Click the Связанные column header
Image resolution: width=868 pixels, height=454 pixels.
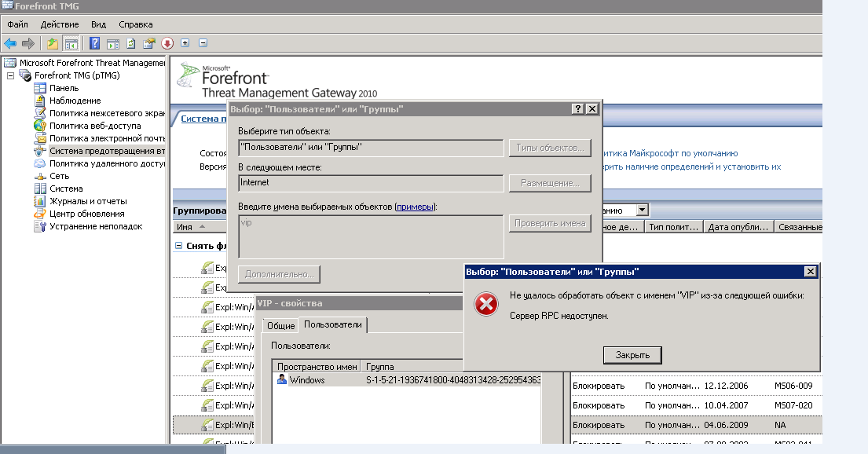(x=798, y=227)
